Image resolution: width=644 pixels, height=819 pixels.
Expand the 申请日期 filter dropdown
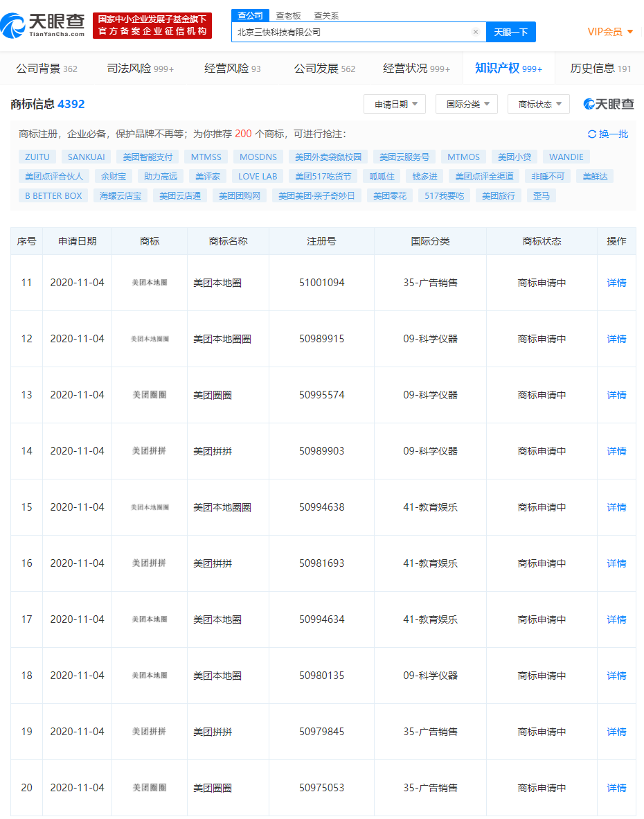tap(395, 104)
